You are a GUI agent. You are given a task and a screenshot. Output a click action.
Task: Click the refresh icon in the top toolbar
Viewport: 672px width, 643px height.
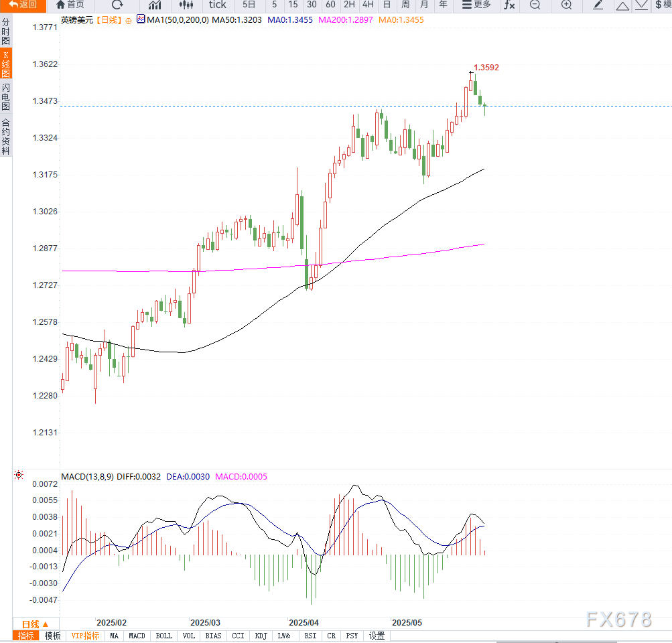point(117,5)
